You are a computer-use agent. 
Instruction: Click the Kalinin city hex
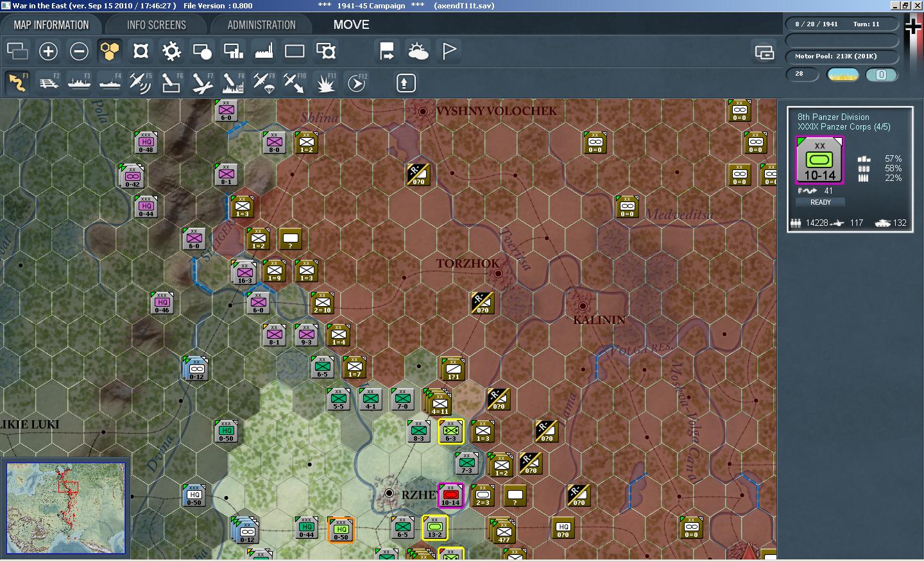[x=583, y=306]
